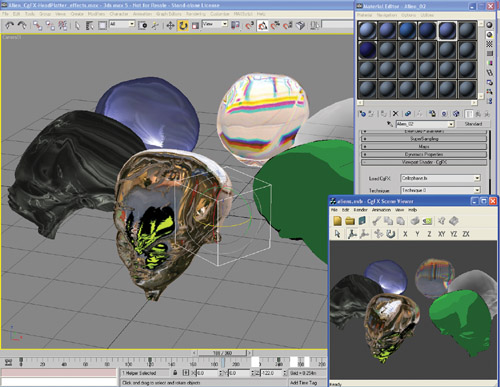Click the Y axis button in Scene Viewer
Viewport: 500px width, 387px height.
(417, 234)
